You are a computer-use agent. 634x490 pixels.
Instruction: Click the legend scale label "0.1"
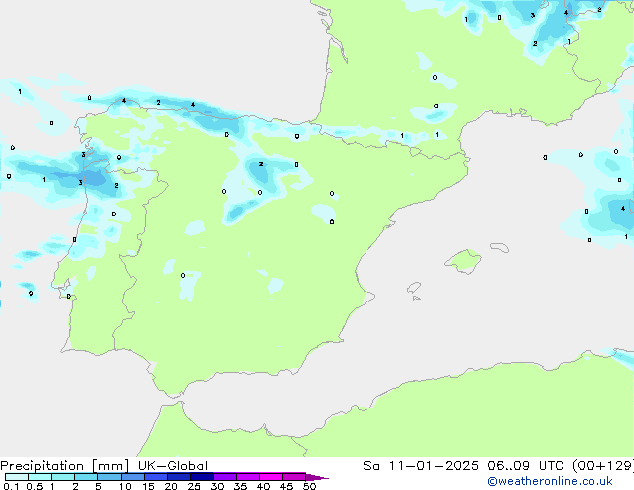11,486
